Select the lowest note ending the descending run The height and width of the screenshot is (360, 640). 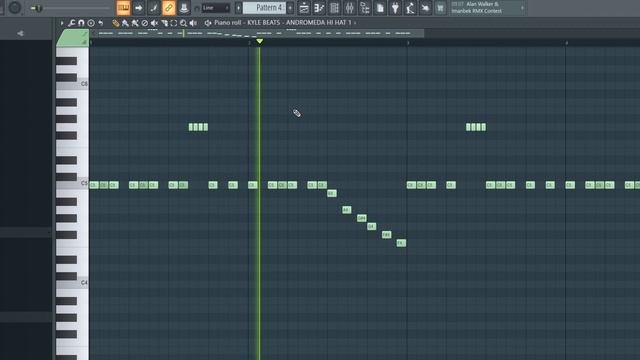click(x=401, y=243)
